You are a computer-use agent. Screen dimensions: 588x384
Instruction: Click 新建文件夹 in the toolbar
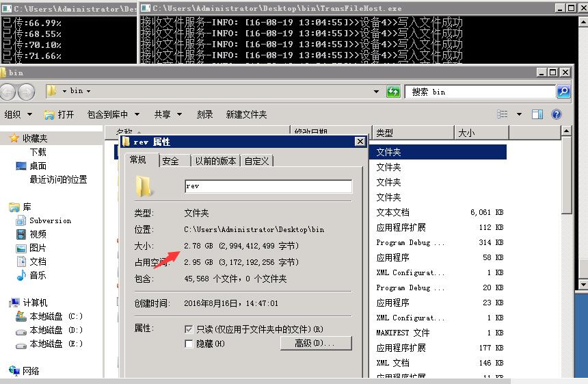click(x=246, y=114)
